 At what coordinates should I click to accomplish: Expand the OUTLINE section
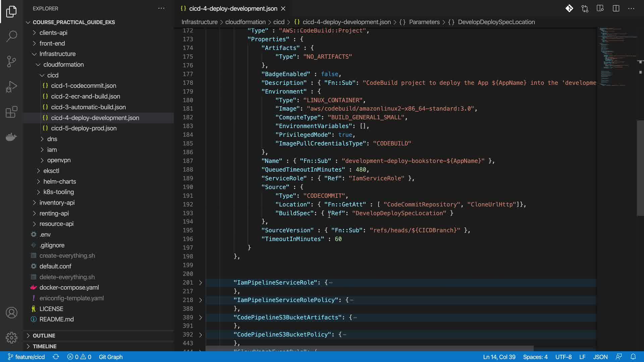[44, 336]
